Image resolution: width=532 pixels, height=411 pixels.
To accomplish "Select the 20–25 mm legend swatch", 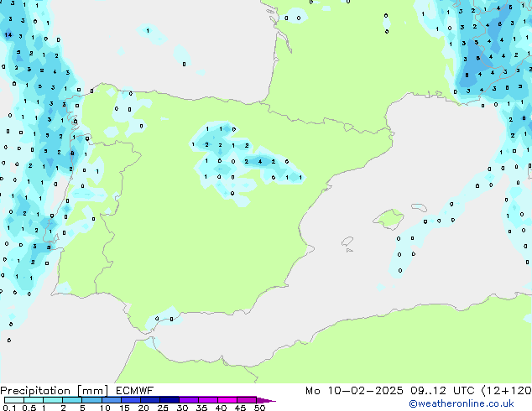I will click(x=150, y=400).
